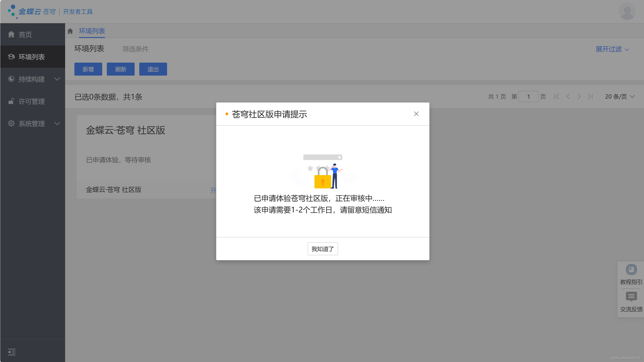Select 首页 in the sidebar

pos(25,35)
